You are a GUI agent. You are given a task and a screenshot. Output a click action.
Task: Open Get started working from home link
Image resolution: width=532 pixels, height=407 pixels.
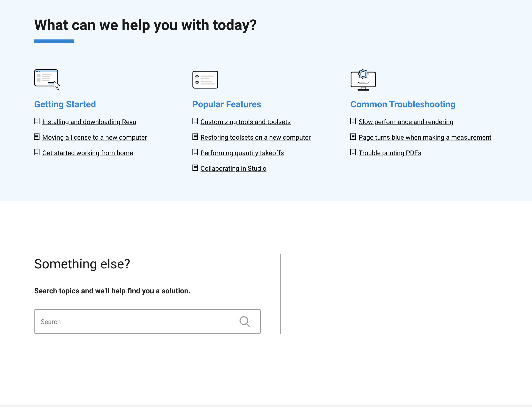[x=88, y=153]
